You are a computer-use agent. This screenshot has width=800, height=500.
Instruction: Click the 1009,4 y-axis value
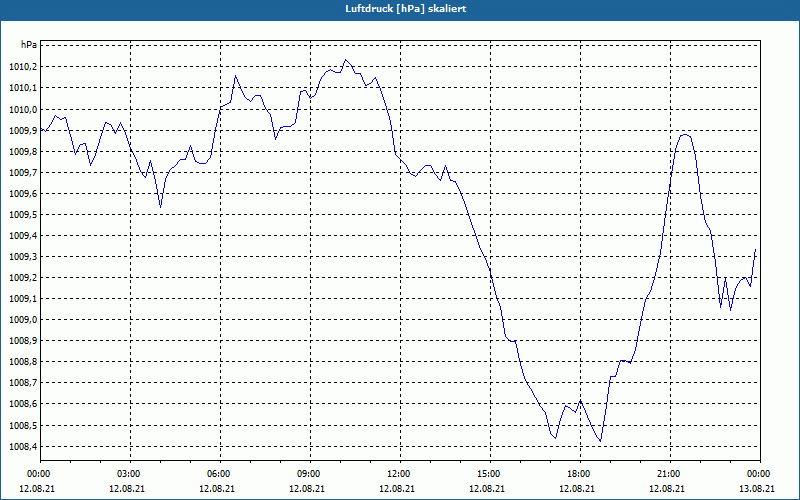click(23, 236)
